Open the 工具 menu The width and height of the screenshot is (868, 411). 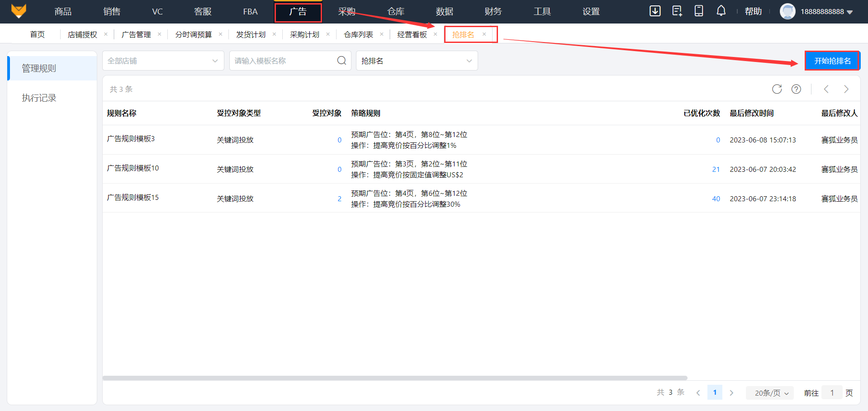[542, 11]
